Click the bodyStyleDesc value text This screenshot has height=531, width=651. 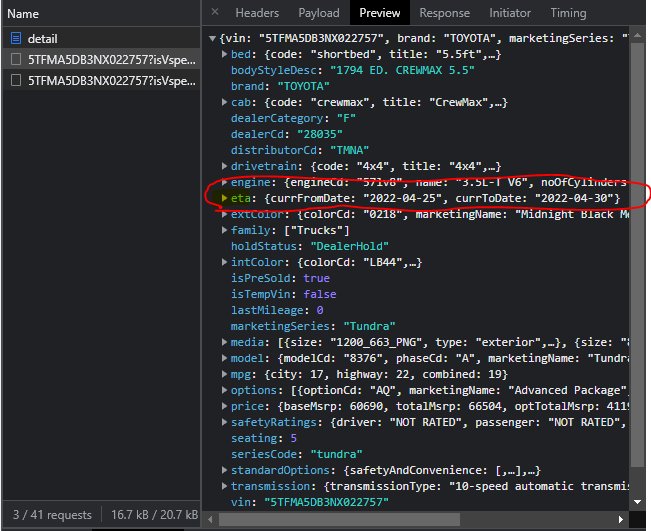click(x=402, y=70)
